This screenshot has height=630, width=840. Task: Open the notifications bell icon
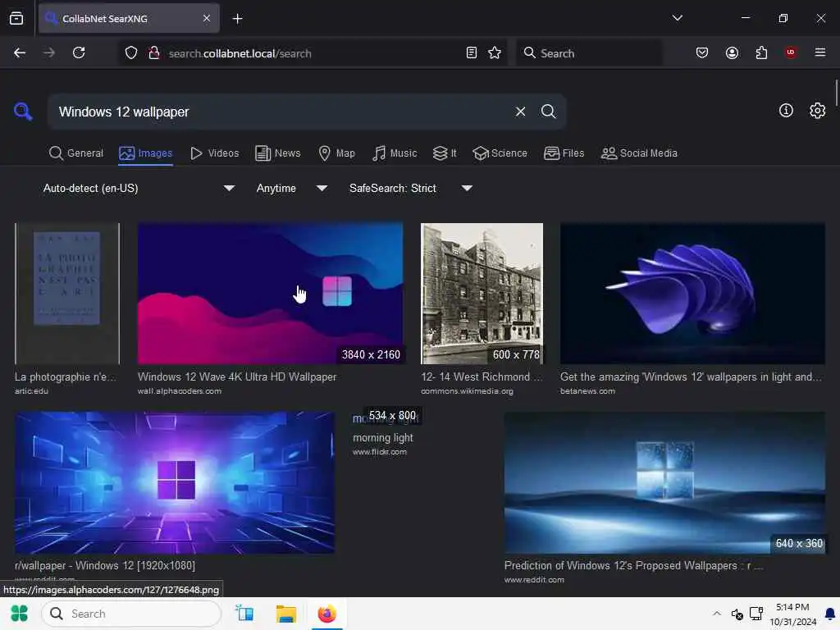click(x=830, y=614)
